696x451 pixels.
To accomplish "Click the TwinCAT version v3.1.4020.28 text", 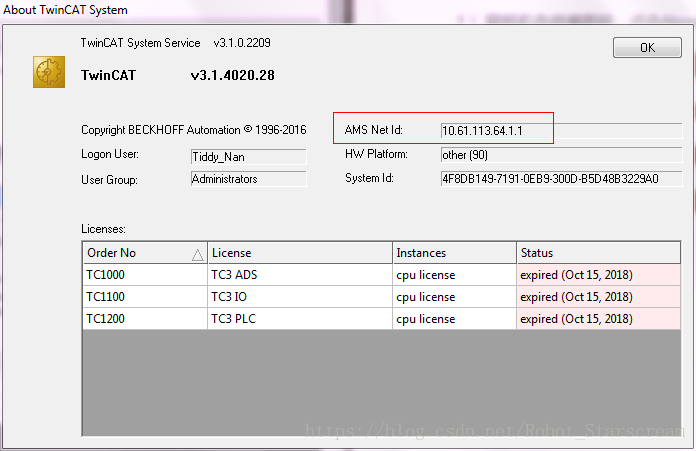I will (233, 75).
